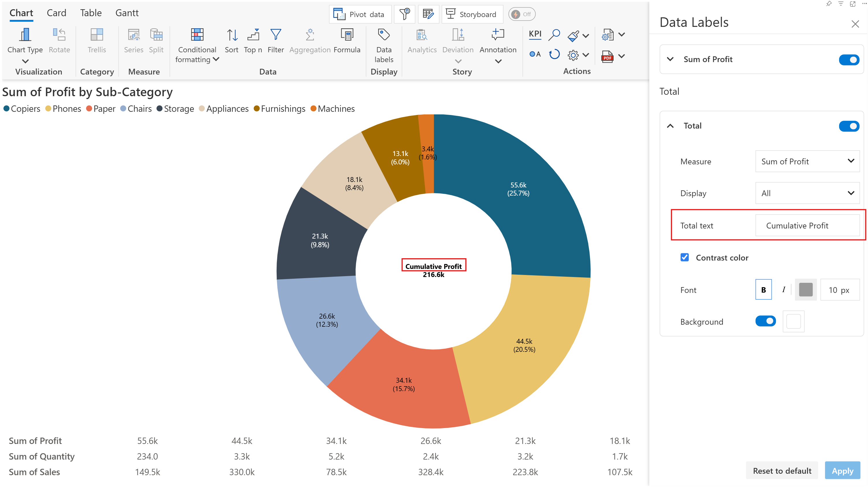Image resolution: width=868 pixels, height=487 pixels.
Task: Open the Top n tool
Action: [253, 35]
